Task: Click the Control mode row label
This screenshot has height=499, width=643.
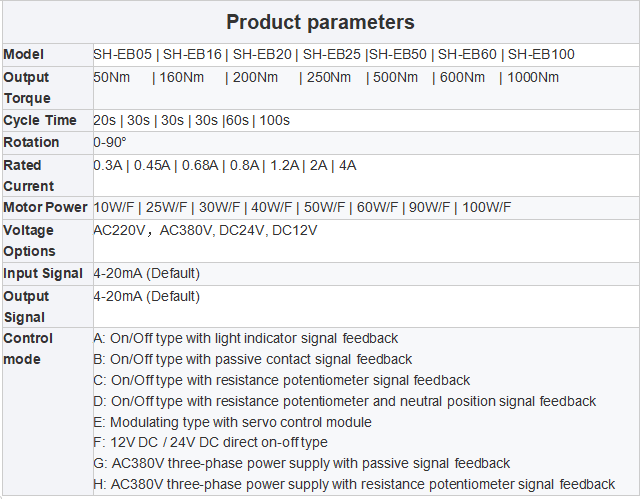Action: coord(29,348)
